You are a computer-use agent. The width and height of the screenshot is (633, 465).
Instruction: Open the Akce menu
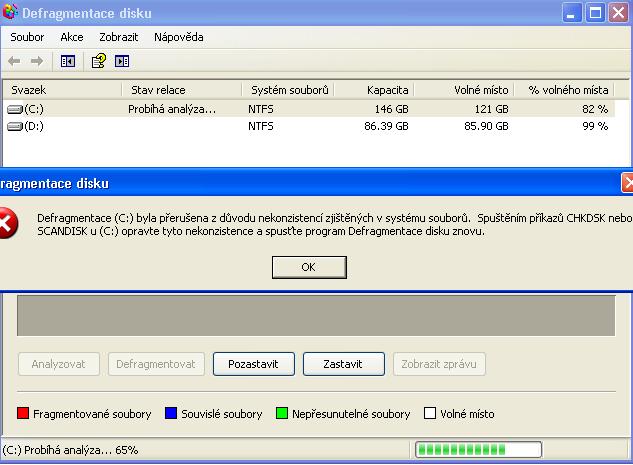[x=72, y=37]
